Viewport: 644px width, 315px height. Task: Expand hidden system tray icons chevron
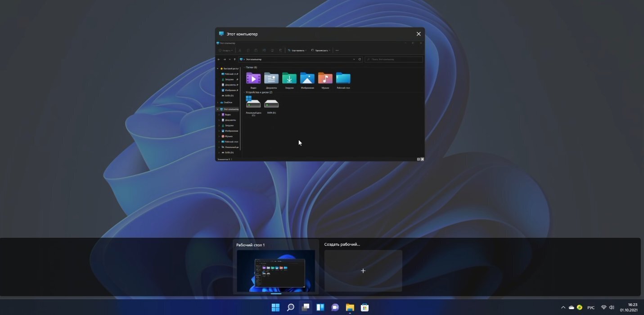[x=563, y=307]
